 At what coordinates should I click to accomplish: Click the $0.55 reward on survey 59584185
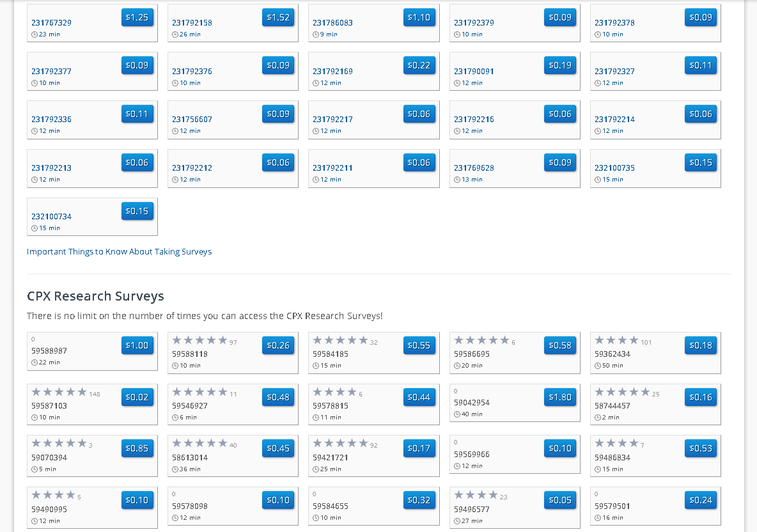pyautogui.click(x=419, y=345)
